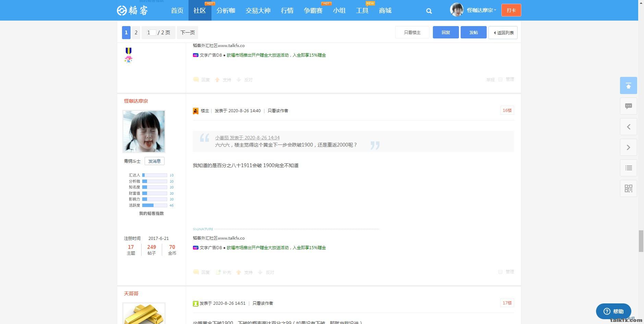Click 发消息 send message button

click(154, 161)
